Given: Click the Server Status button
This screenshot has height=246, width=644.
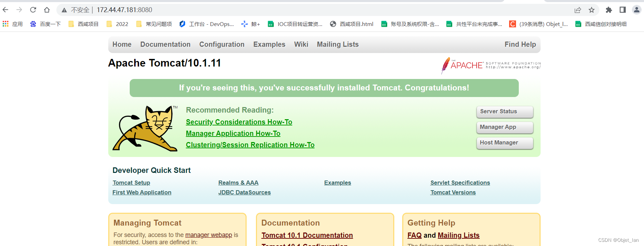Looking at the screenshot, I should [x=505, y=112].
